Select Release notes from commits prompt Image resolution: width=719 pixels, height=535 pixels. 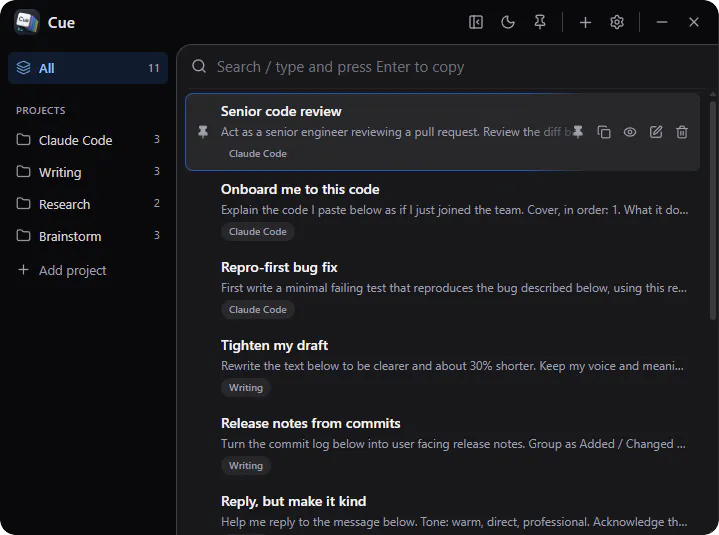click(442, 444)
